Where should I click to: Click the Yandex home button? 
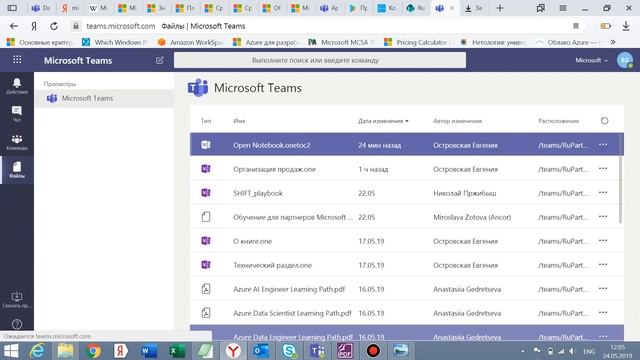click(x=34, y=26)
